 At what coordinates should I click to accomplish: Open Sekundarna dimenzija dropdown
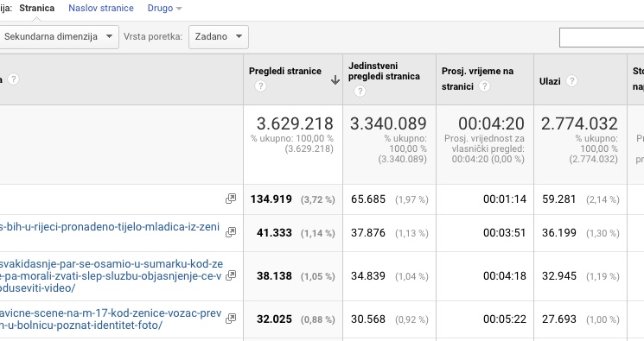coord(58,36)
